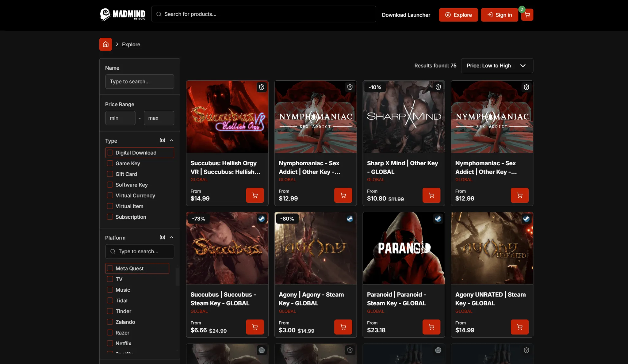628x364 pixels.
Task: Click the Name filter search field
Action: click(x=140, y=82)
